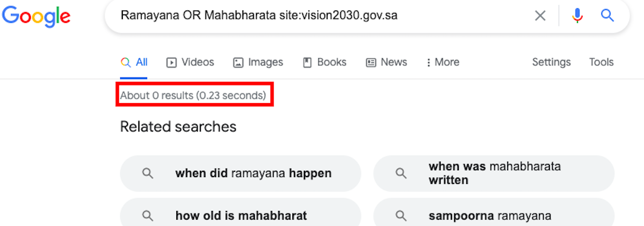The height and width of the screenshot is (226, 644).
Task: Select "when did ramayana happen" related search
Action: tap(240, 173)
